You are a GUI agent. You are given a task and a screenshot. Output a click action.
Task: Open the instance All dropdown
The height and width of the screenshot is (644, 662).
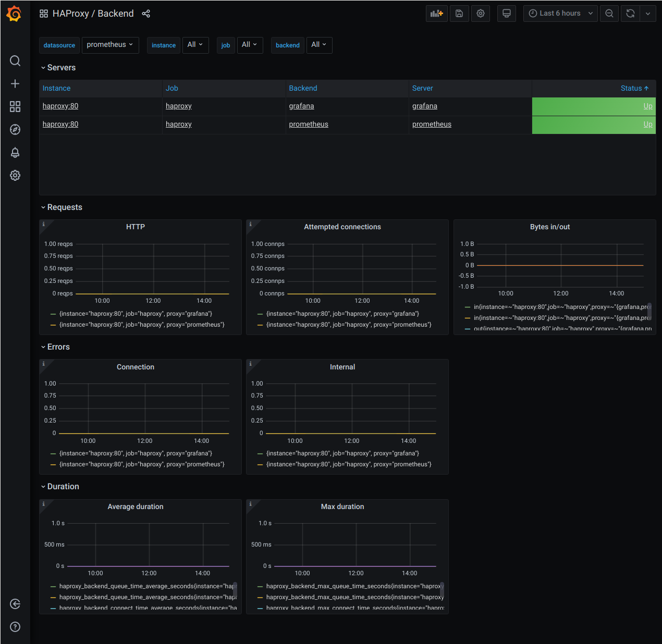(x=195, y=45)
